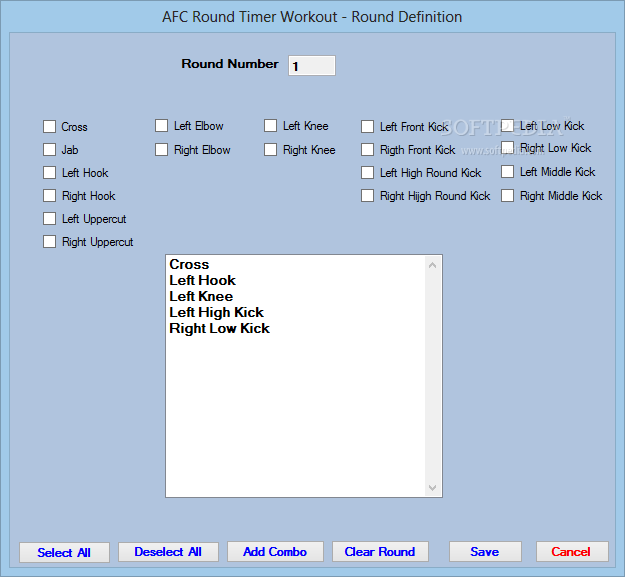The image size is (625, 577).
Task: Check the Cross checkbox
Action: click(49, 127)
